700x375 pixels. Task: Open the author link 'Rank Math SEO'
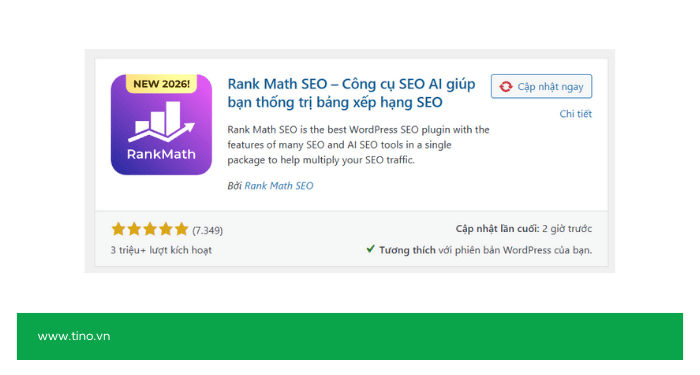(279, 186)
